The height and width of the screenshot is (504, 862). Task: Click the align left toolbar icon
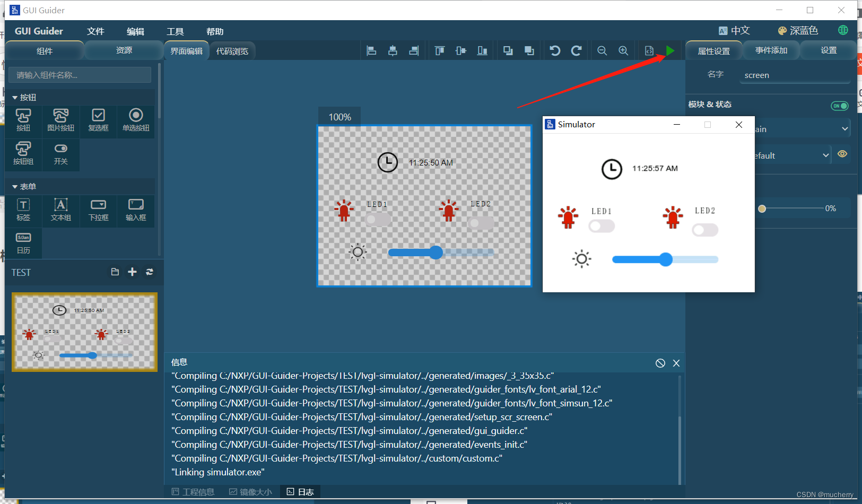pyautogui.click(x=371, y=51)
